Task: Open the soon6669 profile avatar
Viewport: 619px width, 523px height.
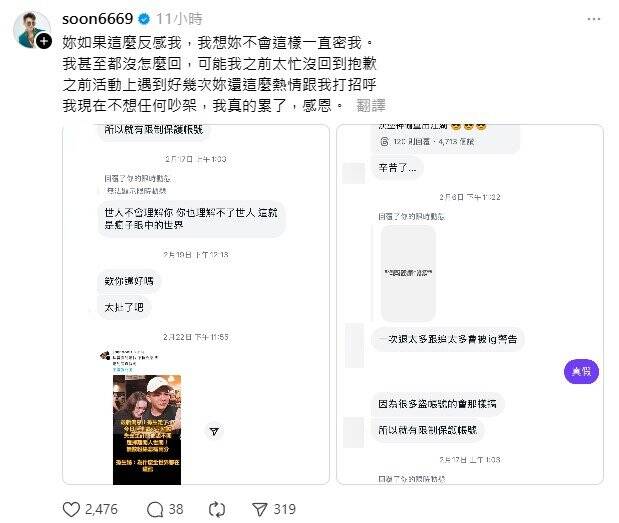Action: (31, 30)
